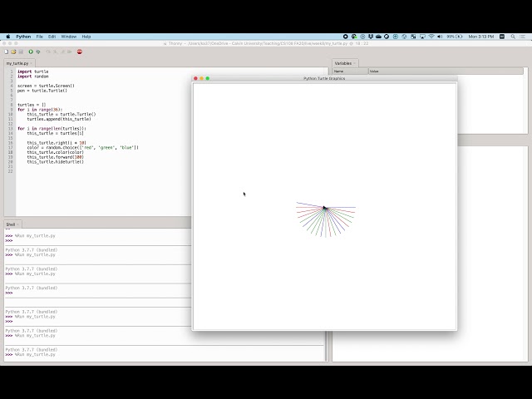
Task: Click the Step over debug icon
Action: click(x=48, y=52)
